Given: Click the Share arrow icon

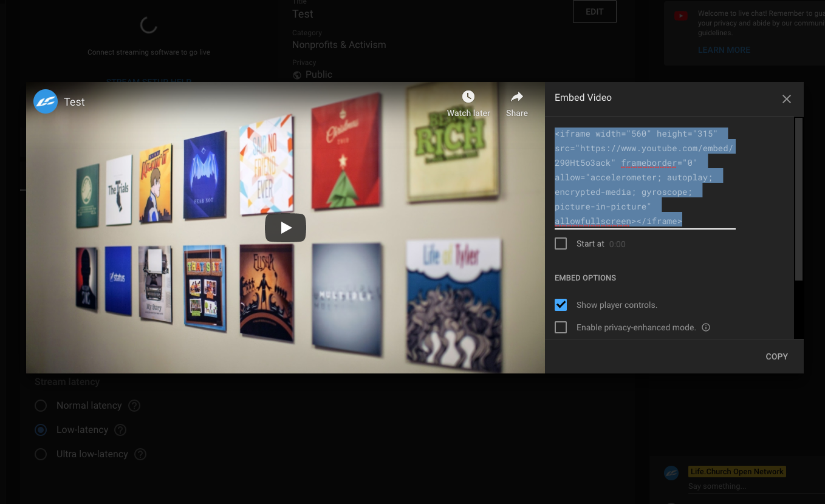Looking at the screenshot, I should 517,97.
